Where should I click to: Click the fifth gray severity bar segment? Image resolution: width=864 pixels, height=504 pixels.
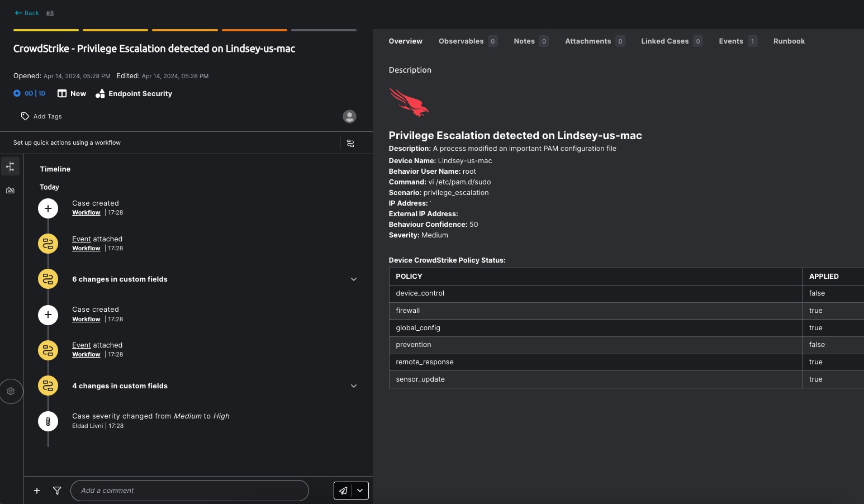point(324,30)
